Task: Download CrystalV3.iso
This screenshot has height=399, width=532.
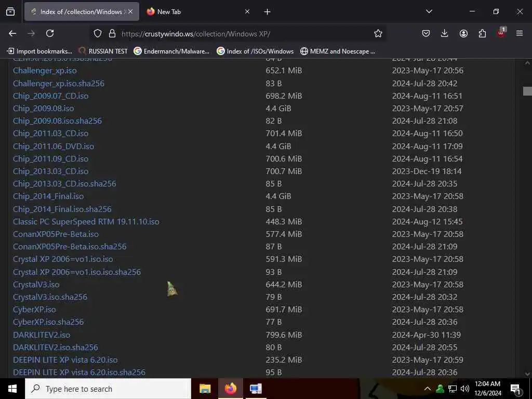Action: click(x=36, y=285)
